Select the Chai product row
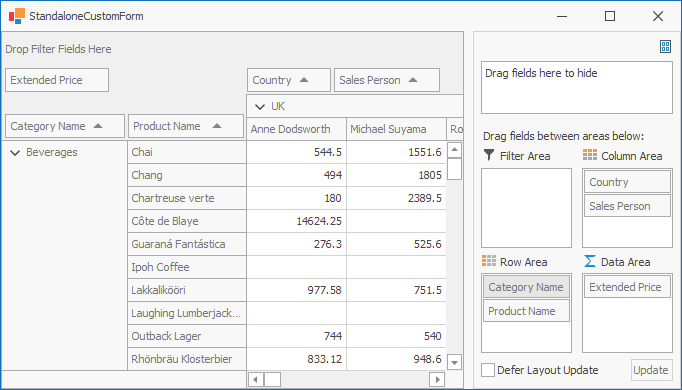 187,152
